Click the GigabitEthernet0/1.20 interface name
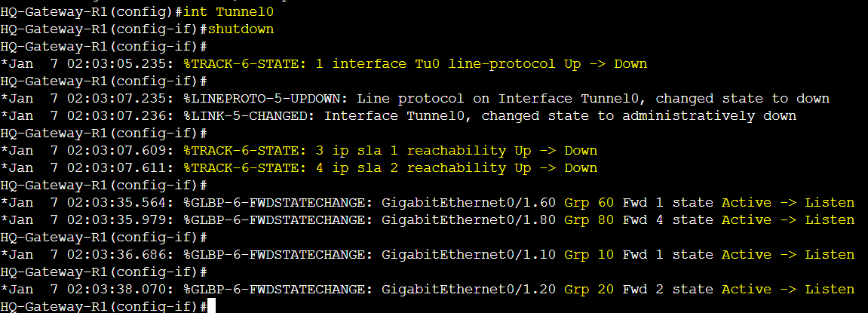Screen dimensions: 868x313 (468, 289)
